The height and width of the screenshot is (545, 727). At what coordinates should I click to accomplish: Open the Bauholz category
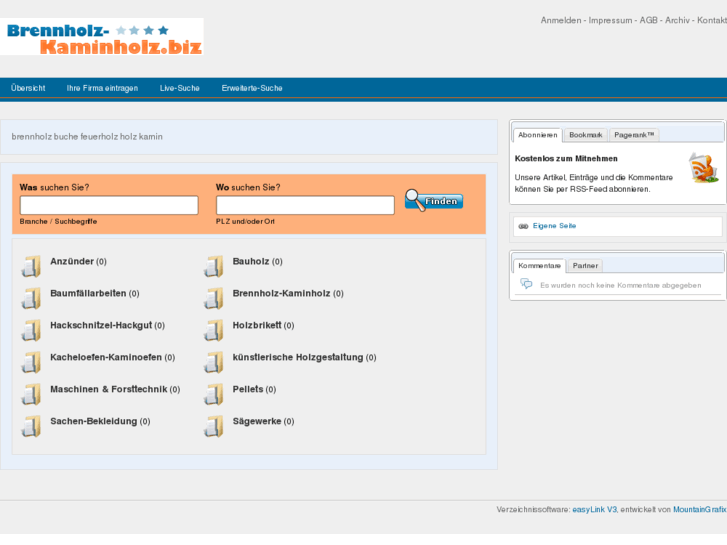(251, 262)
